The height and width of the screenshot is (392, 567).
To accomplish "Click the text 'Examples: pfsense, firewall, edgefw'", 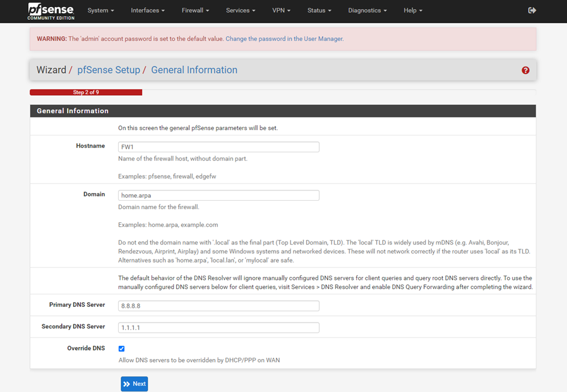I will [x=167, y=177].
